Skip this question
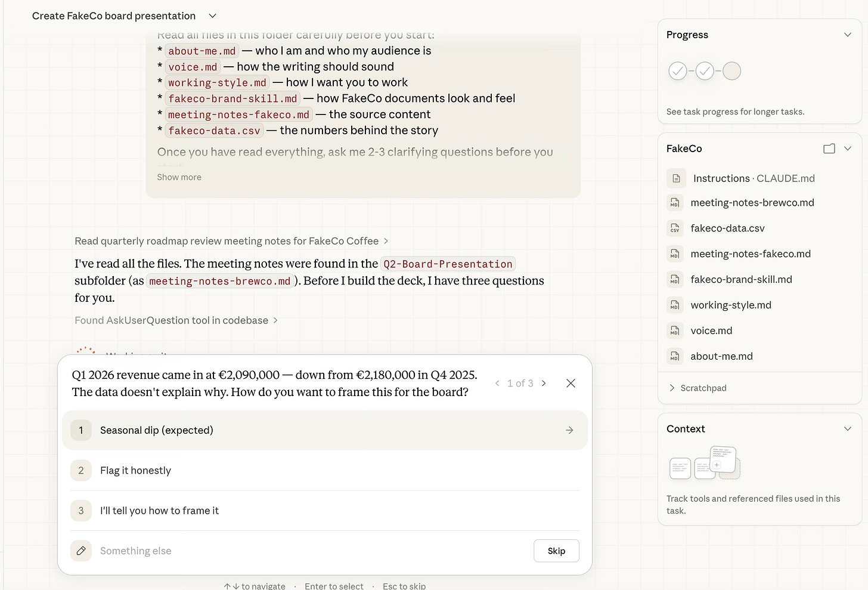The width and height of the screenshot is (868, 590). pos(556,551)
